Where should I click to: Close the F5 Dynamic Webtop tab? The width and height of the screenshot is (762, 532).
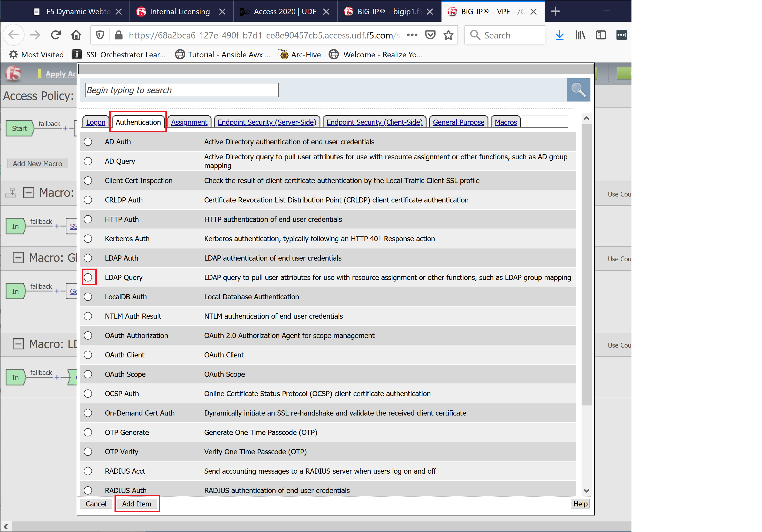118,12
